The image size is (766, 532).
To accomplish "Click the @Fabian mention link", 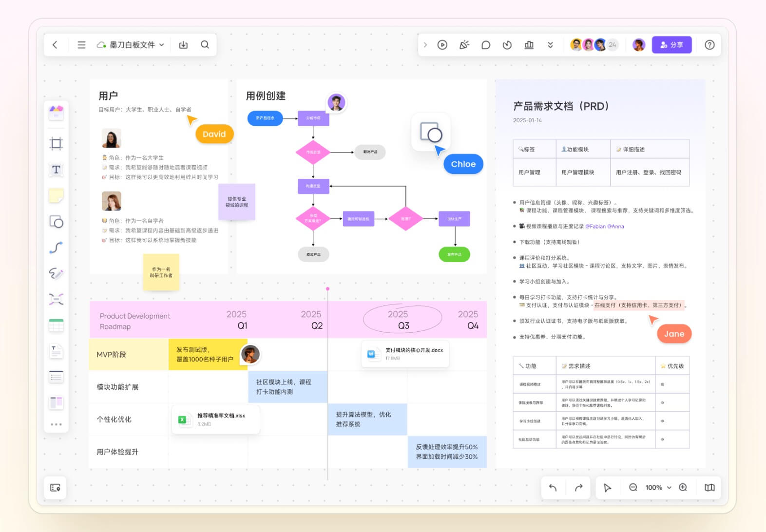I will [x=595, y=227].
